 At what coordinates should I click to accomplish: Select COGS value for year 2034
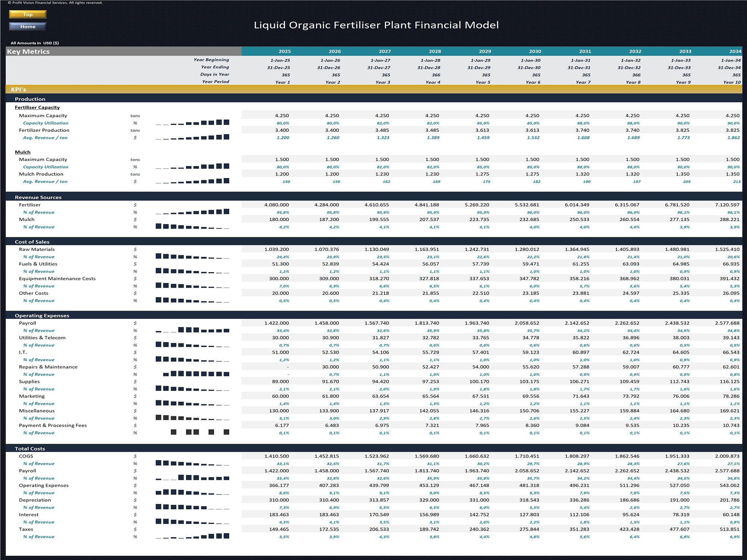pyautogui.click(x=727, y=456)
